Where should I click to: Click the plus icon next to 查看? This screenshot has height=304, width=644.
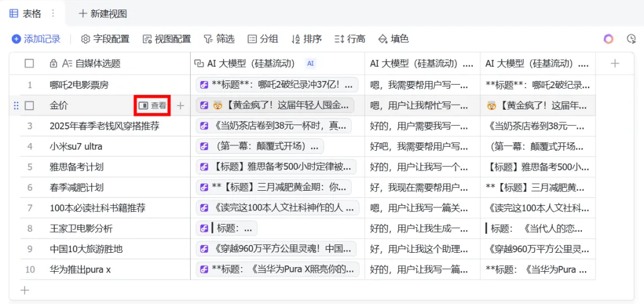[180, 106]
